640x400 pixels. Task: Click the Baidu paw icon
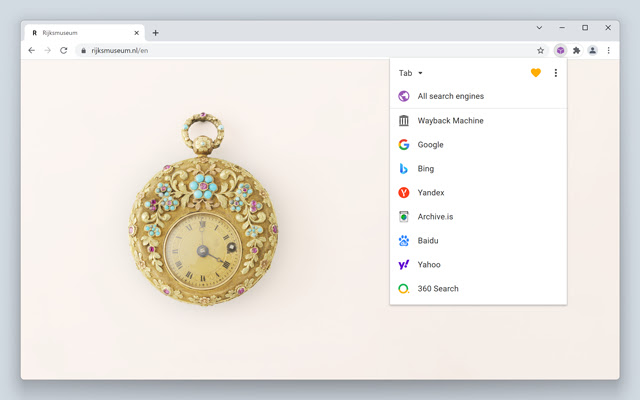click(x=404, y=241)
